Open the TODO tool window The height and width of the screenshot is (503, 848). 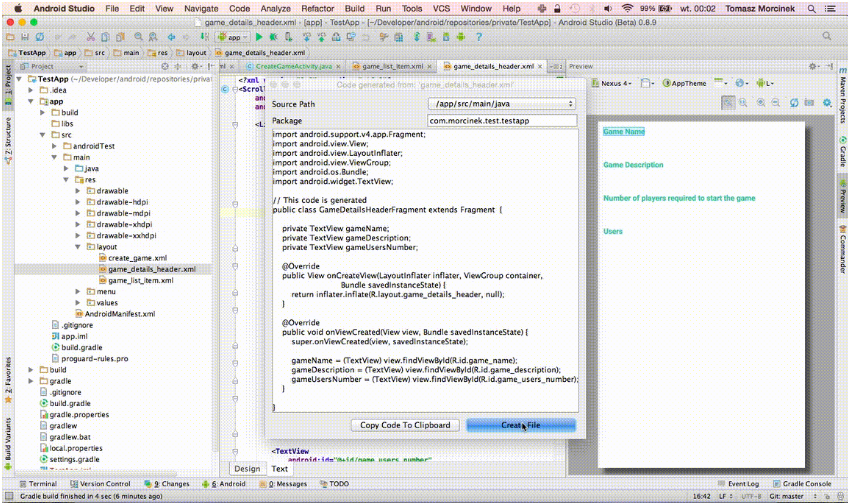pos(334,484)
